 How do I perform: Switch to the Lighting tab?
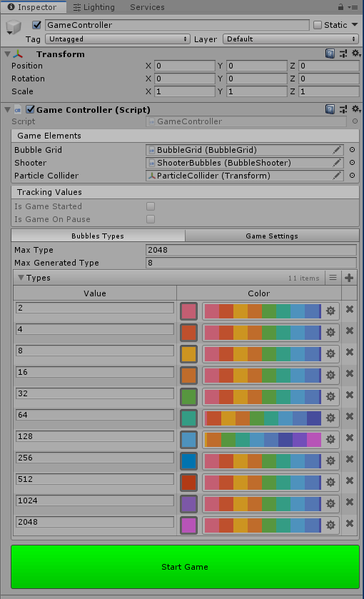point(94,7)
